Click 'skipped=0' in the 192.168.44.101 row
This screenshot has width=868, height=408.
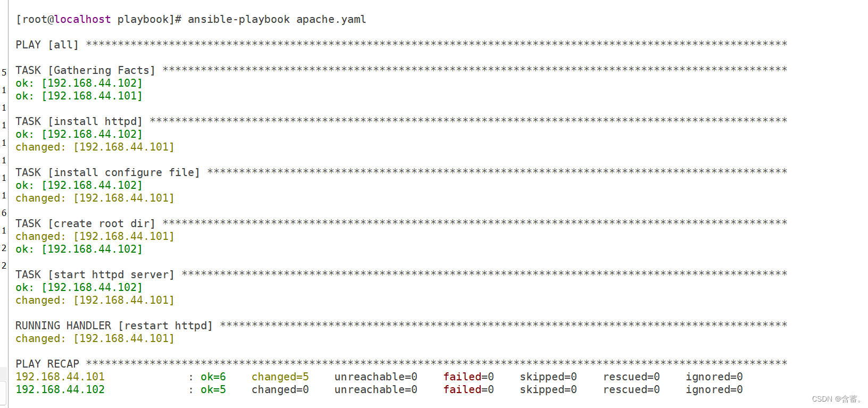(548, 377)
